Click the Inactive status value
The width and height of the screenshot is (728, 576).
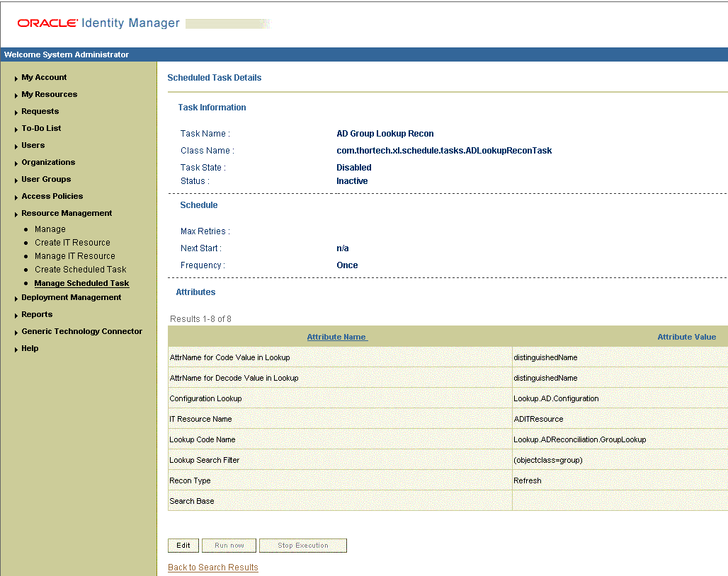352,181
